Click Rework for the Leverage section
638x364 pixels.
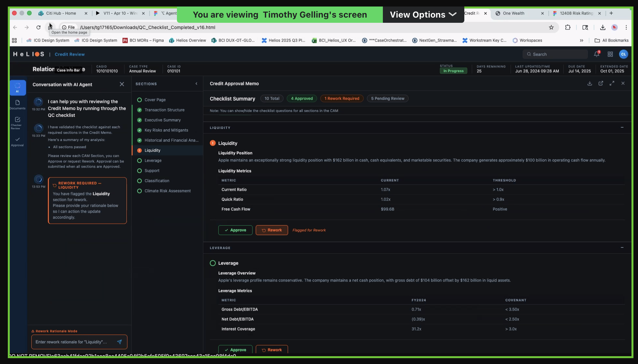[x=272, y=350]
